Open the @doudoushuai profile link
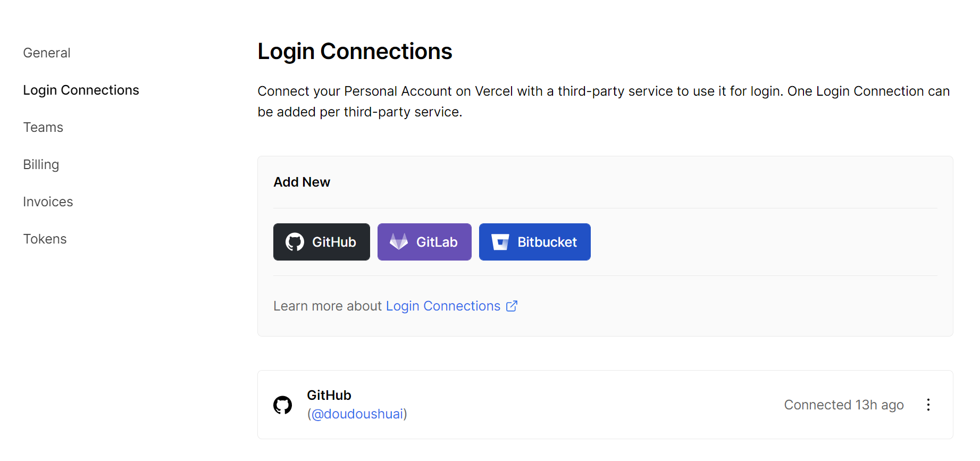The image size is (980, 461). 357,414
